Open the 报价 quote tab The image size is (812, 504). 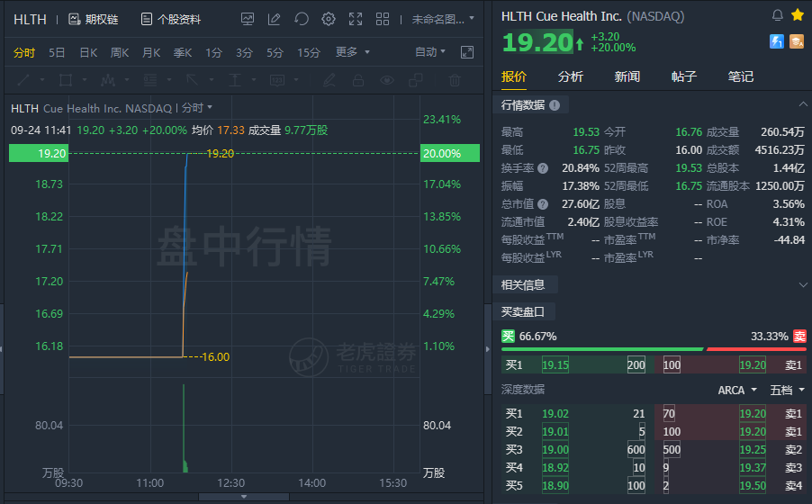point(514,76)
